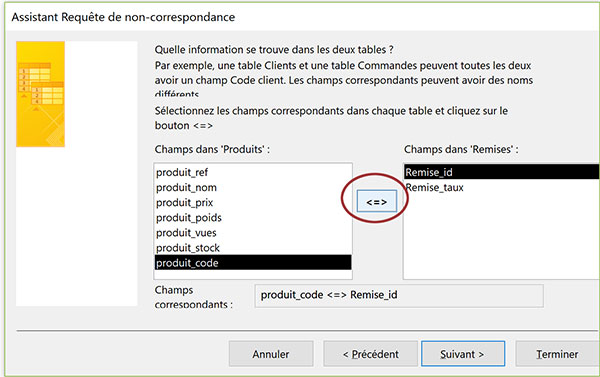Select highlighted produit_code field
This screenshot has width=600, height=377.
pos(253,263)
